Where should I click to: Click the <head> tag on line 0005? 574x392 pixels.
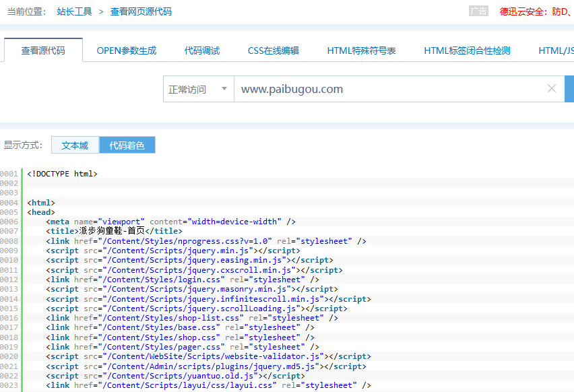41,212
